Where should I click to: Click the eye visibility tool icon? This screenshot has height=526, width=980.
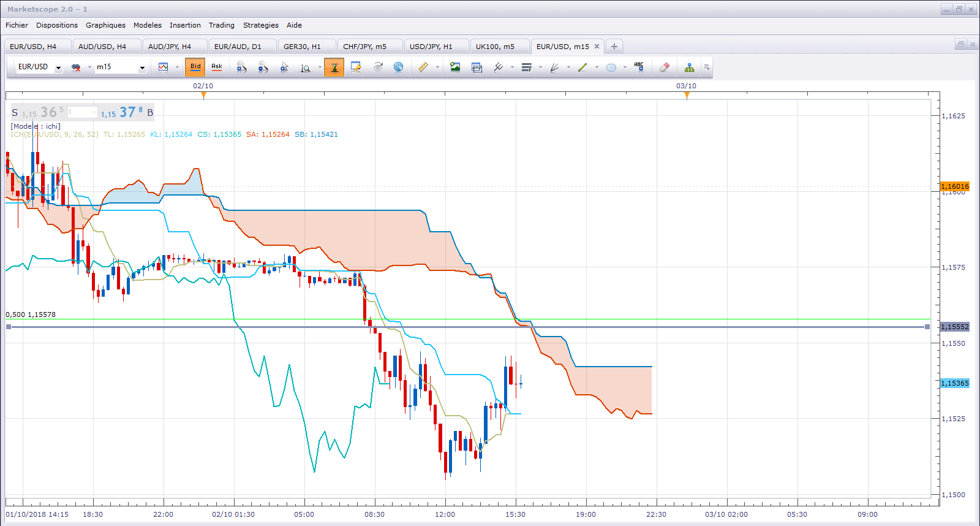click(378, 67)
